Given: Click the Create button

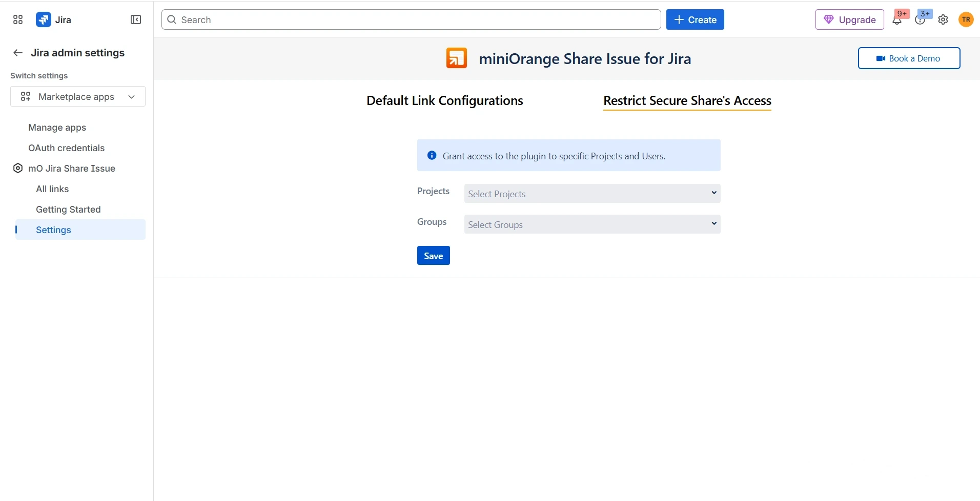Looking at the screenshot, I should (x=695, y=19).
